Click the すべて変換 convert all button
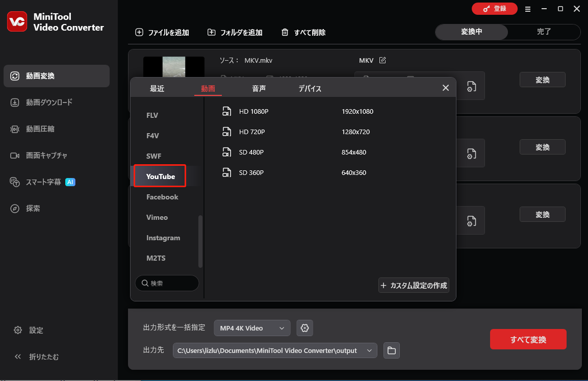 tap(528, 339)
